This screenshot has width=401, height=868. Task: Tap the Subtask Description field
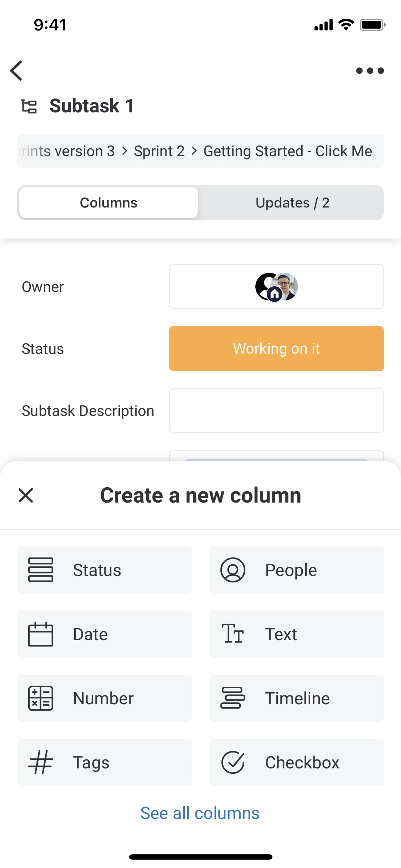pyautogui.click(x=276, y=411)
